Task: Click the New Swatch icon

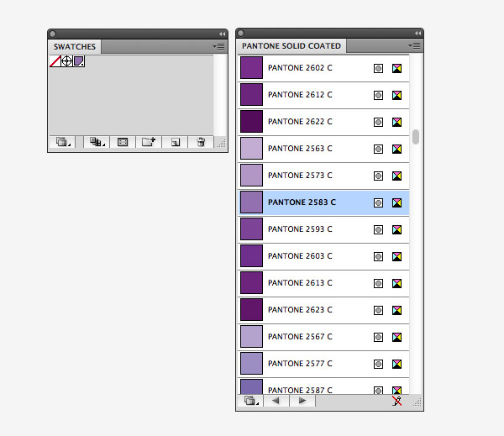Action: (x=175, y=142)
